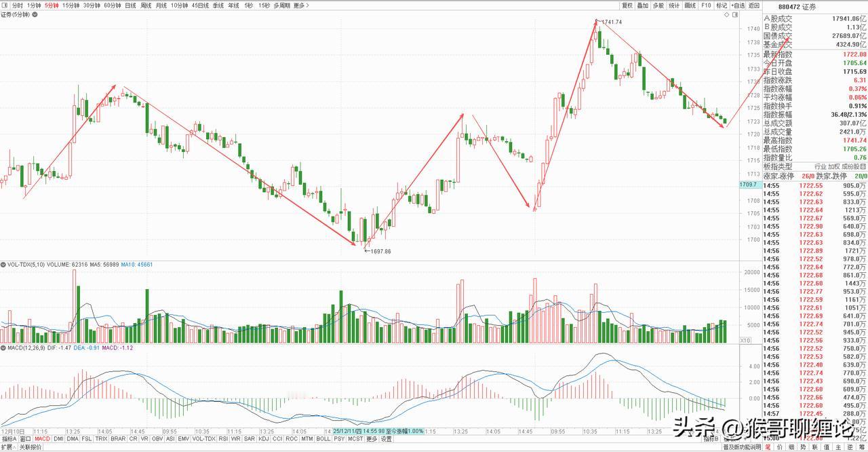Expand the 扩展 panel

click(8, 447)
